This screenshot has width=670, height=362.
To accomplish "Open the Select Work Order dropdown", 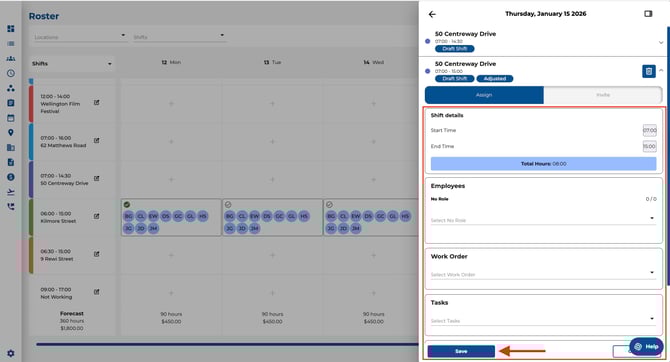I will coord(543,274).
